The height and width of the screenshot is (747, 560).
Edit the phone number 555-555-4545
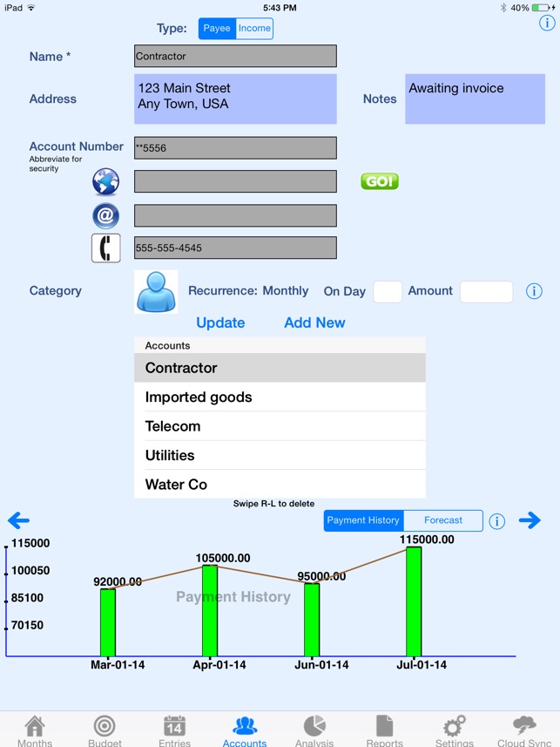[235, 248]
